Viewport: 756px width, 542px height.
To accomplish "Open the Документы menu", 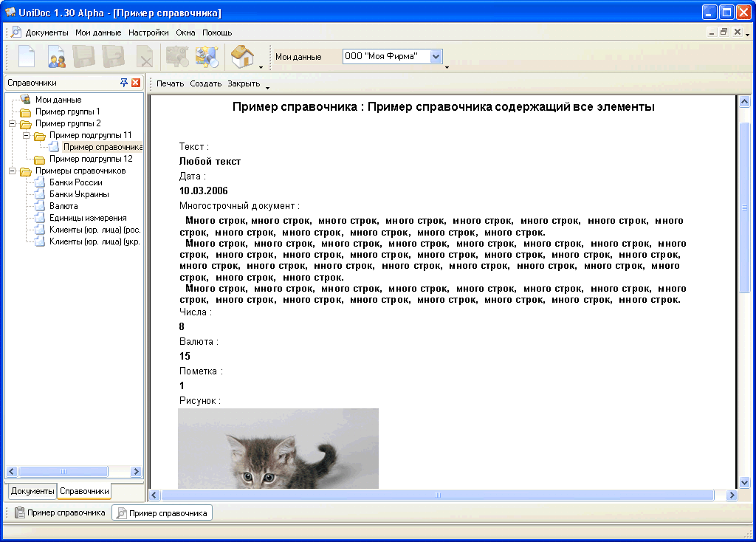I will 47,32.
